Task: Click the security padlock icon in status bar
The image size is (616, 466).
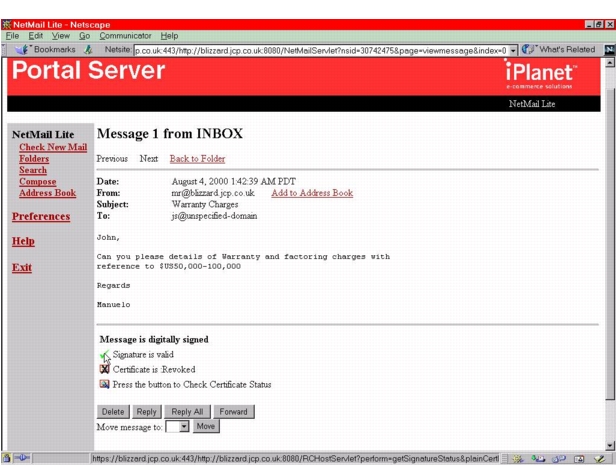Action: tap(6, 458)
